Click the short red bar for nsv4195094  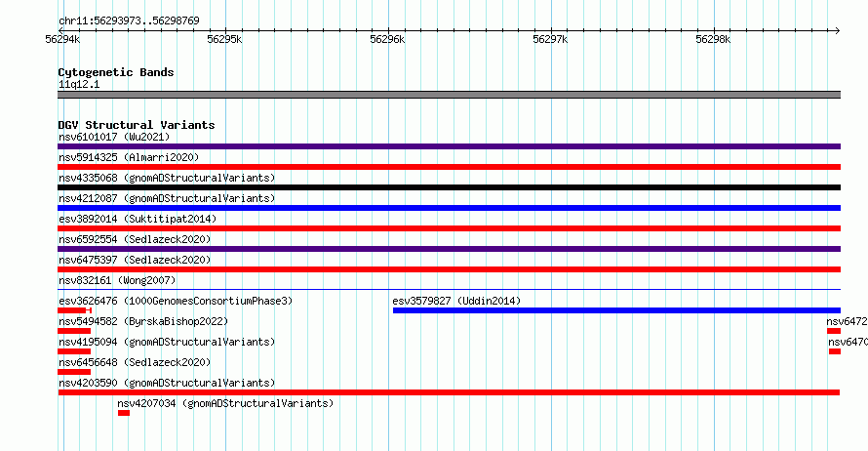click(74, 351)
